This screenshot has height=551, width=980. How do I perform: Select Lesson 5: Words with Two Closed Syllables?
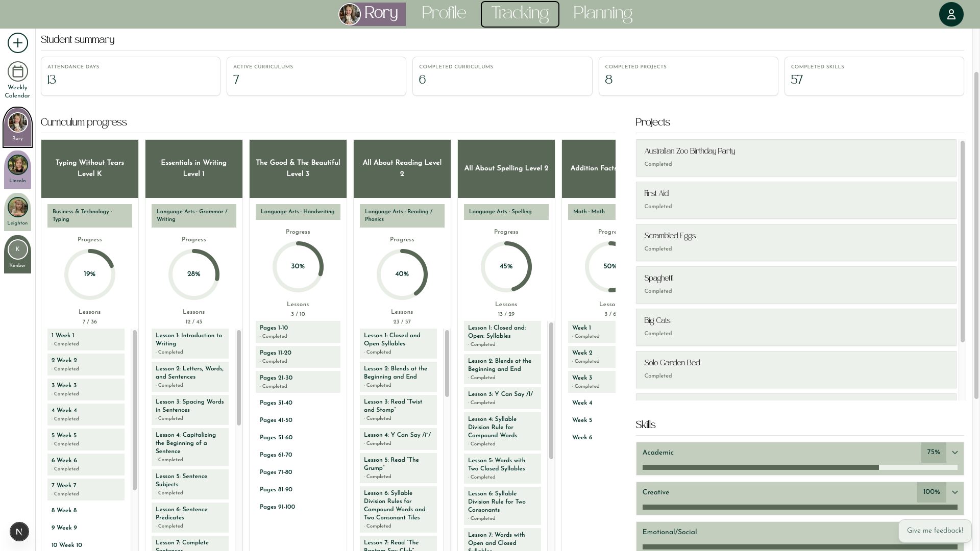[502, 468]
